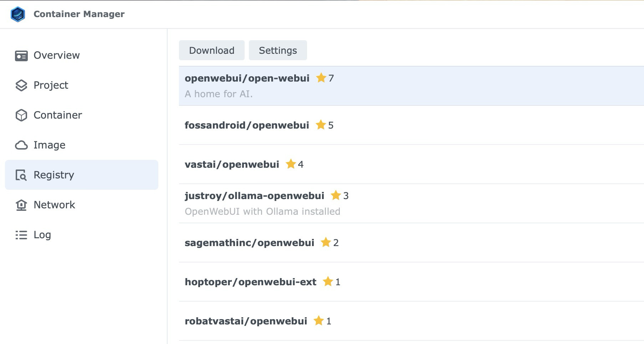Select the vastai/openwebui image
The height and width of the screenshot is (344, 644).
(x=232, y=164)
